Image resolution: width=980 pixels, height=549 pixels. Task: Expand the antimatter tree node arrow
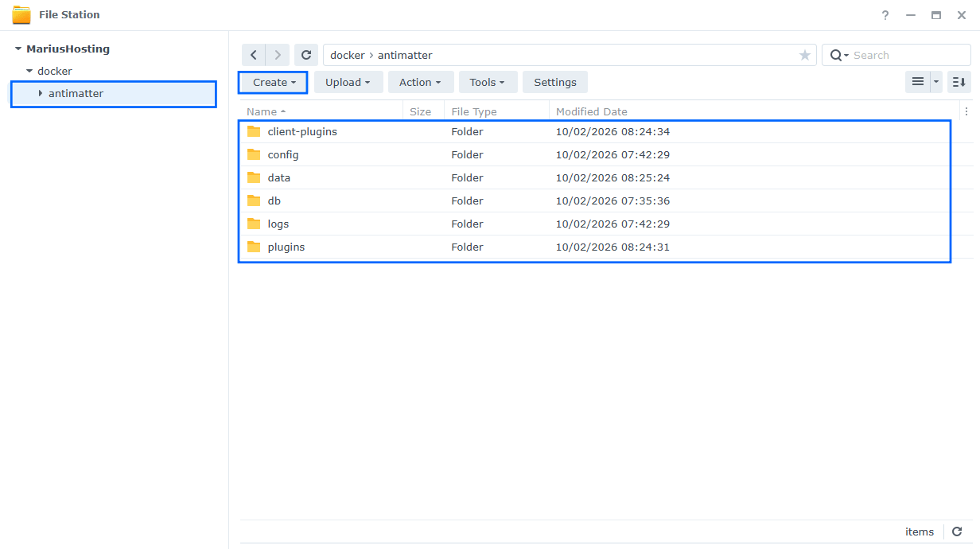[x=41, y=93]
